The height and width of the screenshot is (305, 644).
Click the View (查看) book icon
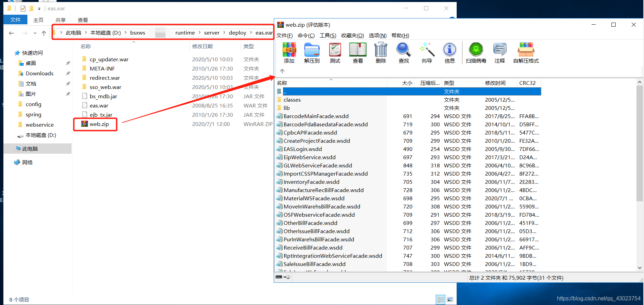[x=358, y=53]
